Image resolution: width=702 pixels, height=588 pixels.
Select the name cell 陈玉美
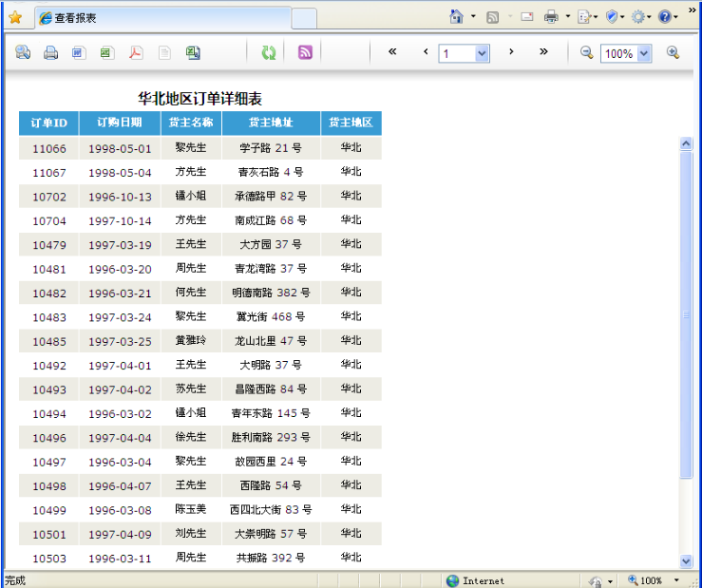pos(191,509)
